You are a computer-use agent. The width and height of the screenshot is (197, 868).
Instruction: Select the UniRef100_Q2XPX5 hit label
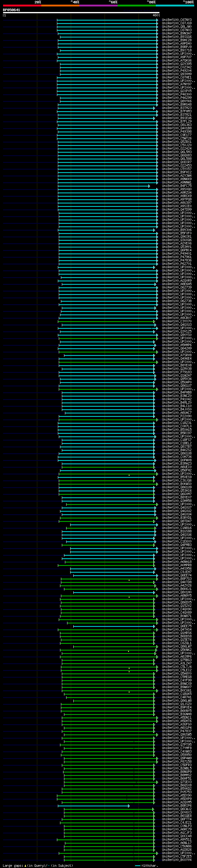pyautogui.click(x=177, y=91)
